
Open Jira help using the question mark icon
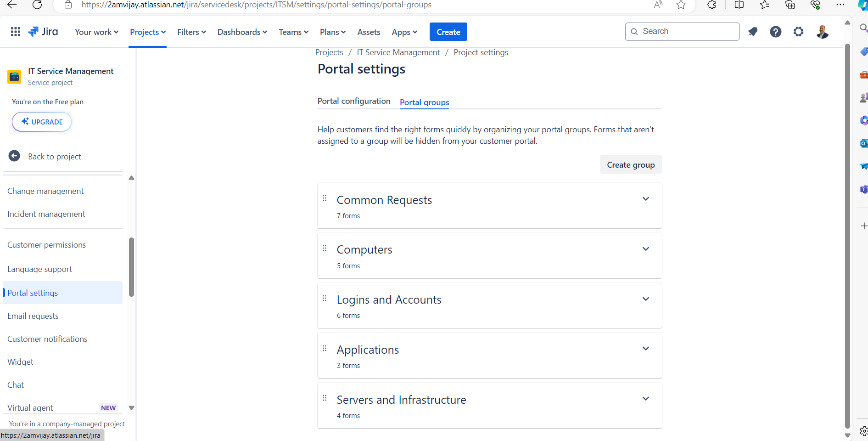(776, 31)
